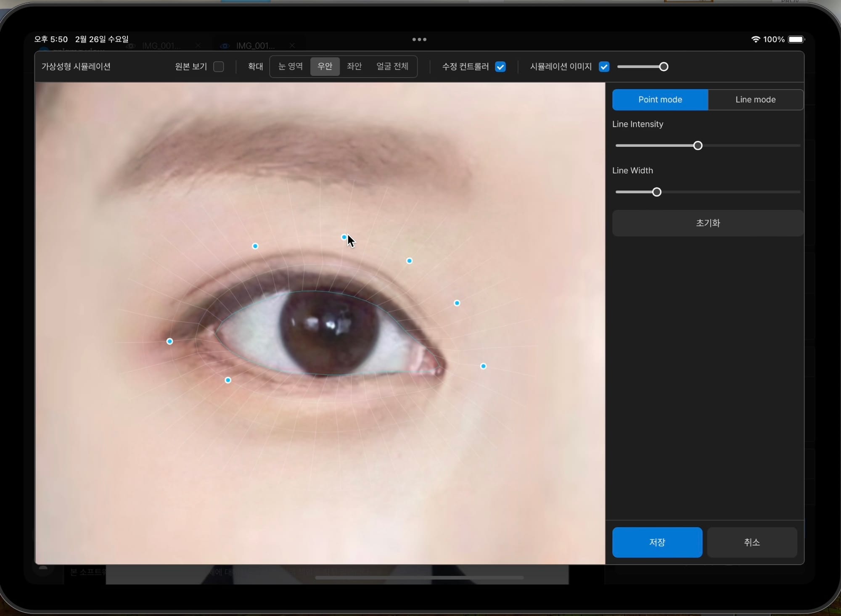This screenshot has height=616, width=841.
Task: Select Point mode tab
Action: [x=660, y=100]
